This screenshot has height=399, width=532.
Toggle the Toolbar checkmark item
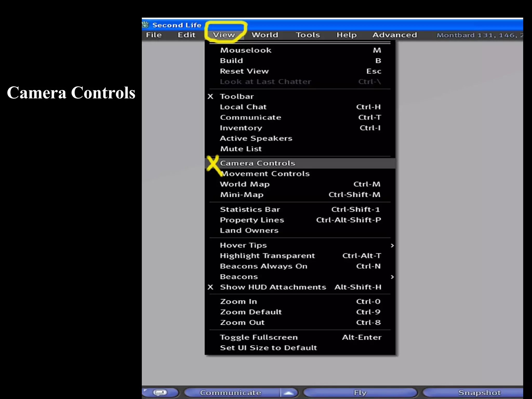pyautogui.click(x=300, y=96)
